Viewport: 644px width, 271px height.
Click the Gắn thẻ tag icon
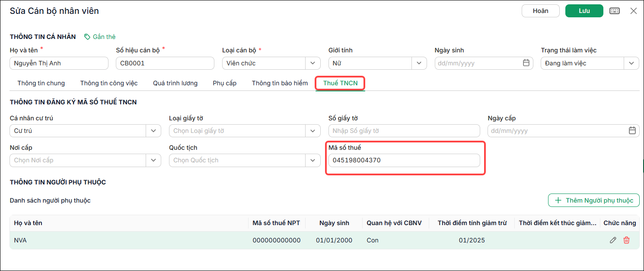(87, 37)
